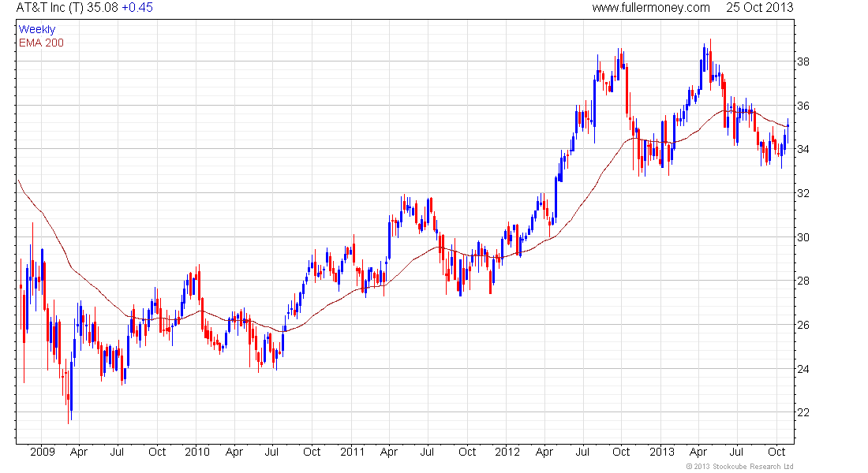Click the 2013 year label on time axis
The height and width of the screenshot is (473, 868).
click(x=661, y=452)
